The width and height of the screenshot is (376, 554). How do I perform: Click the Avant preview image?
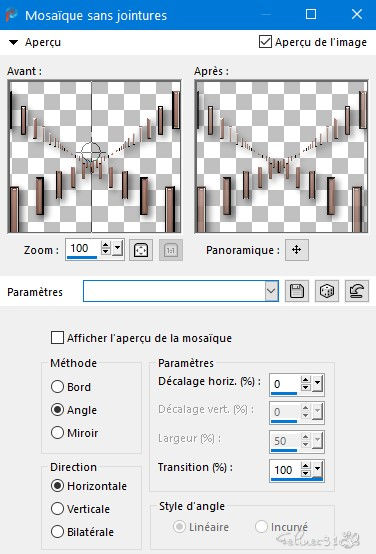(x=94, y=157)
